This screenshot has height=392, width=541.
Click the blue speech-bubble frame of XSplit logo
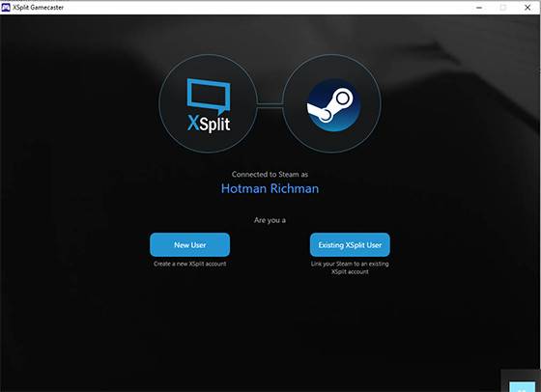(209, 96)
